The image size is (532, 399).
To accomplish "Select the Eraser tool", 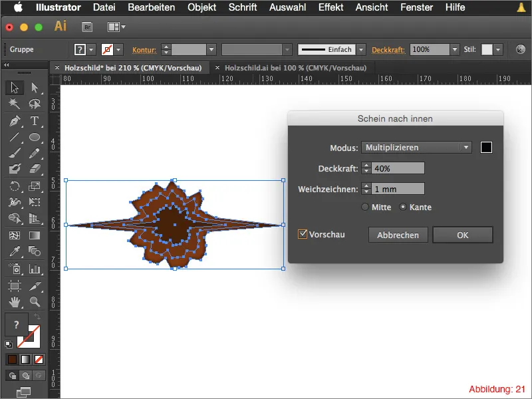I will (35, 169).
